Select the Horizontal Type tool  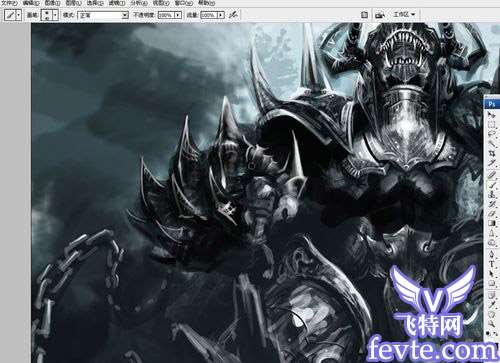[x=492, y=263]
